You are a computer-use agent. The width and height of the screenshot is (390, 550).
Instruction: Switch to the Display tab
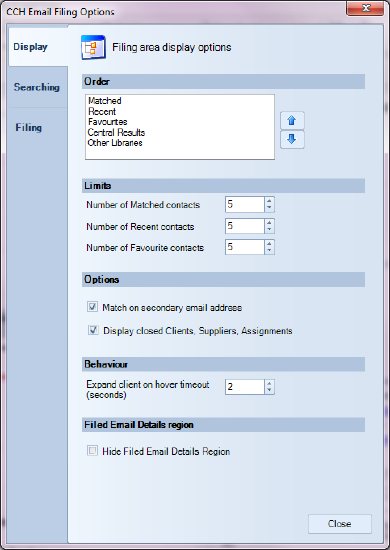pos(38,47)
